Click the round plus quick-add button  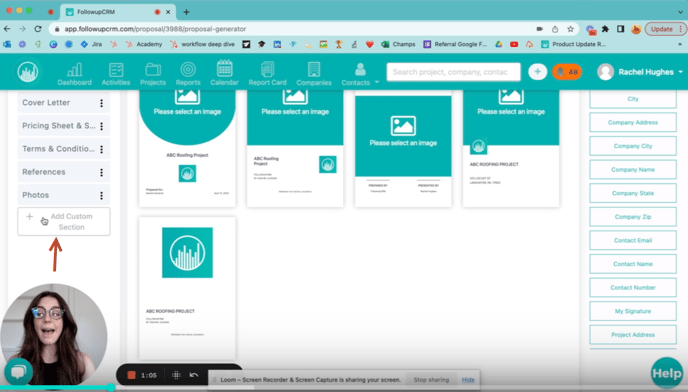pyautogui.click(x=538, y=72)
